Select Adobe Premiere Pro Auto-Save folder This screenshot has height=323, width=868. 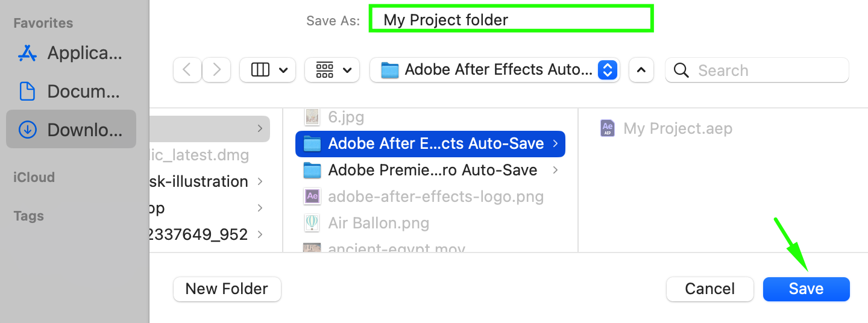pyautogui.click(x=430, y=171)
